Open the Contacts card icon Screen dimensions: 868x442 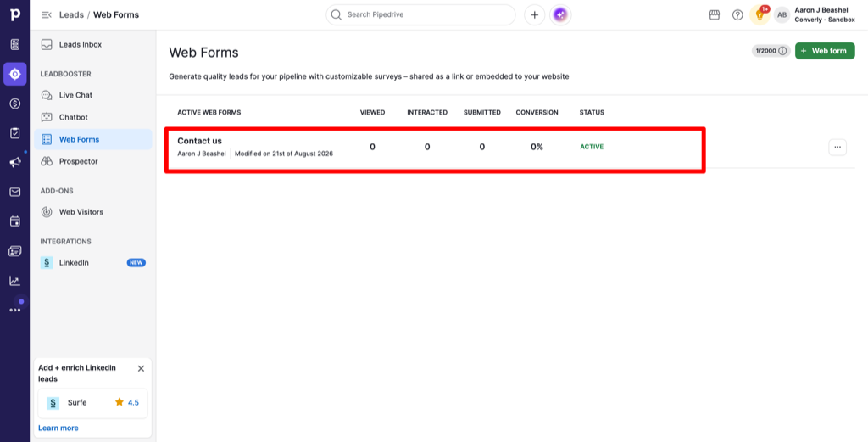(x=15, y=251)
